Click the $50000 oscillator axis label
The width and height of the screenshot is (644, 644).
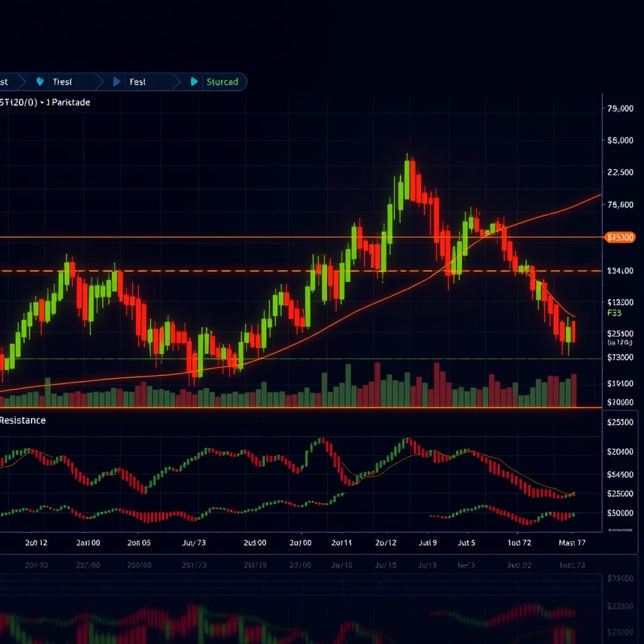[620, 513]
